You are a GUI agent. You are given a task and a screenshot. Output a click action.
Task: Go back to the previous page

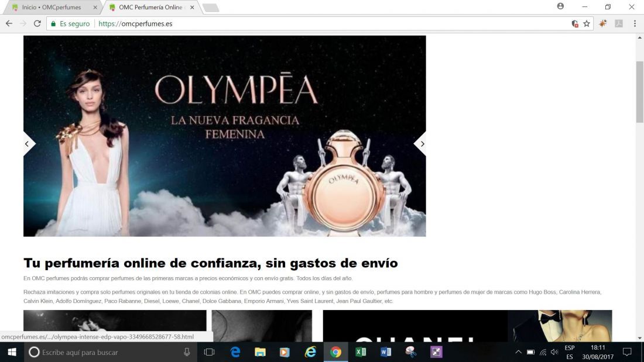(9, 24)
